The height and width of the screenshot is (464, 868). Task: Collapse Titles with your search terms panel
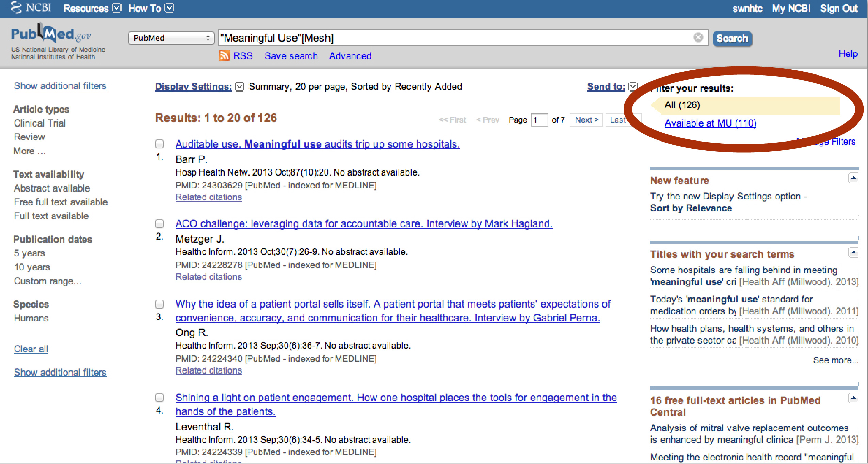tap(853, 252)
